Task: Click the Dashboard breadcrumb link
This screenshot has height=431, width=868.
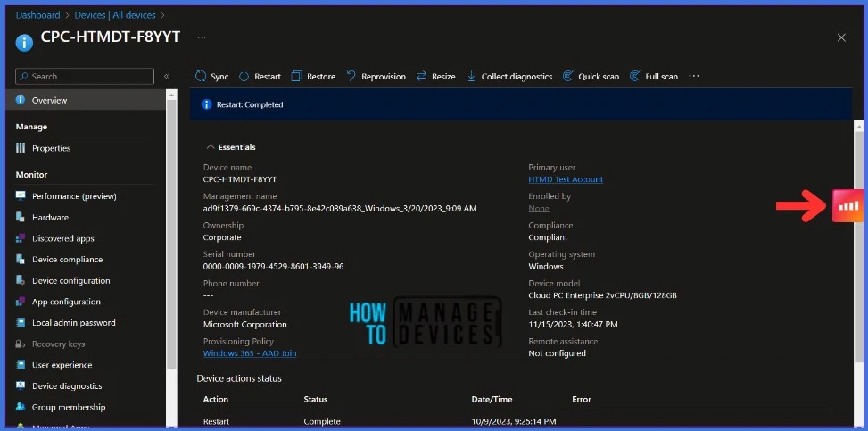Action: [x=37, y=15]
